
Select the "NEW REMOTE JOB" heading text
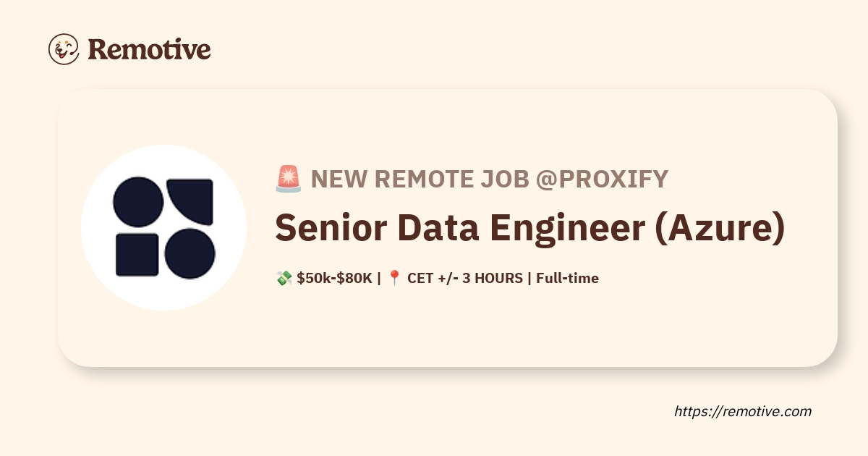click(420, 179)
